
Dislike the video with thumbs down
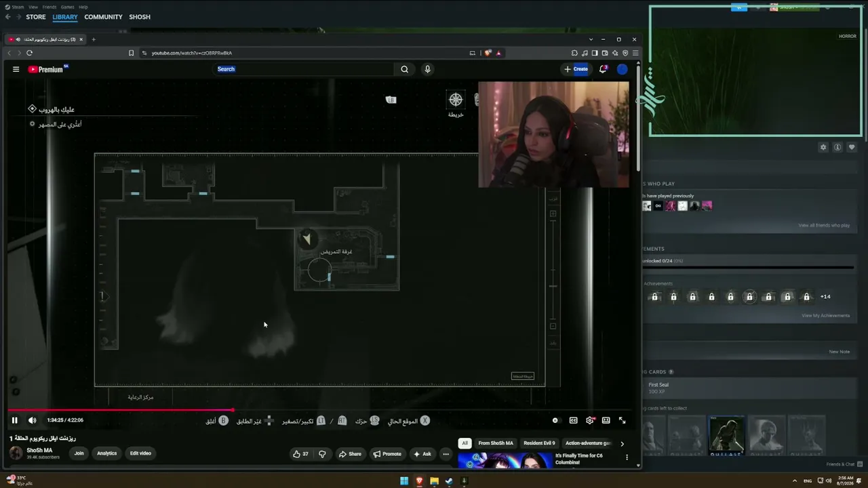pos(322,454)
